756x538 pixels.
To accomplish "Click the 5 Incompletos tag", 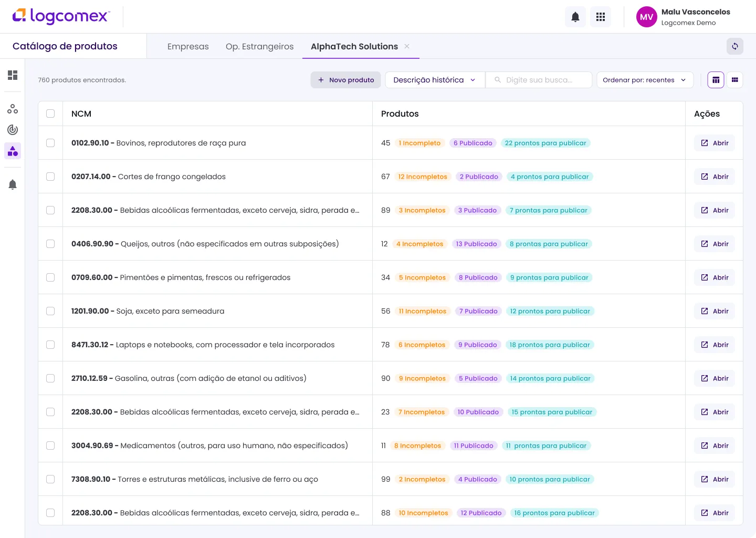I will click(422, 277).
